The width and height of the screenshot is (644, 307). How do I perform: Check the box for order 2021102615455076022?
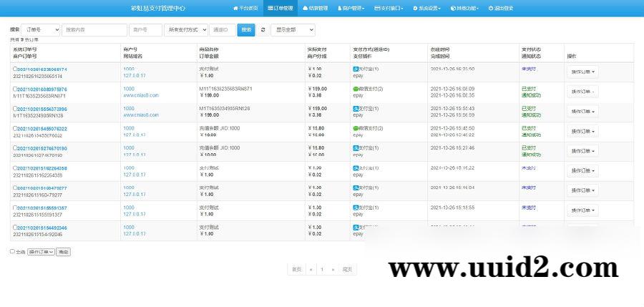click(x=14, y=129)
